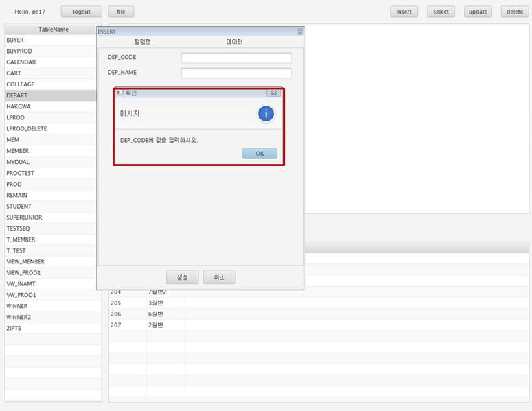
Task: Click the 확인 dialog title icon
Action: click(x=120, y=93)
